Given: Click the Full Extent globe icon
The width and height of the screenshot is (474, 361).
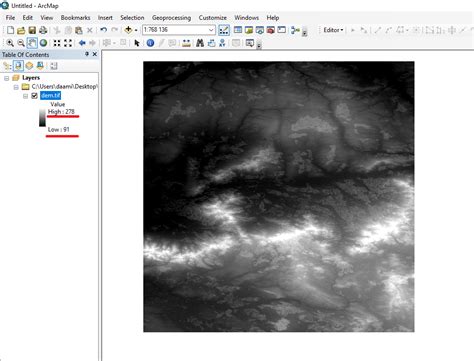Looking at the screenshot, I should point(43,43).
